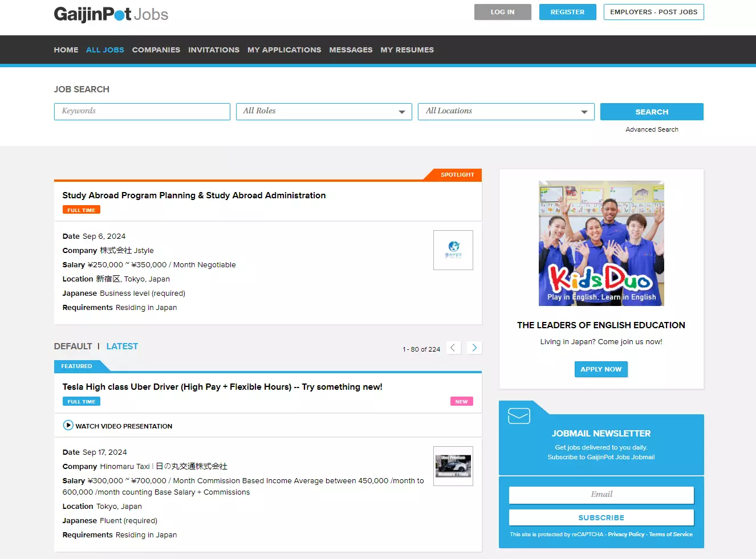This screenshot has width=756, height=559.
Task: Expand the All Locations dropdown
Action: [x=506, y=112]
